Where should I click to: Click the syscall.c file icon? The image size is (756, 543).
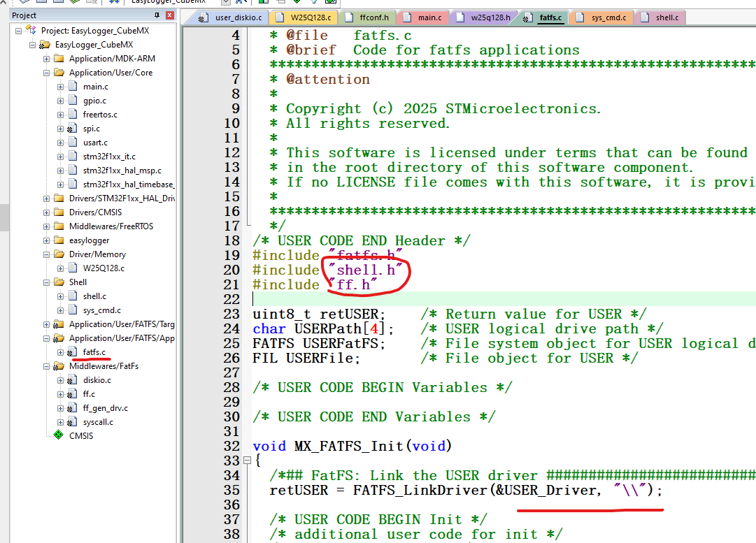[x=72, y=421]
